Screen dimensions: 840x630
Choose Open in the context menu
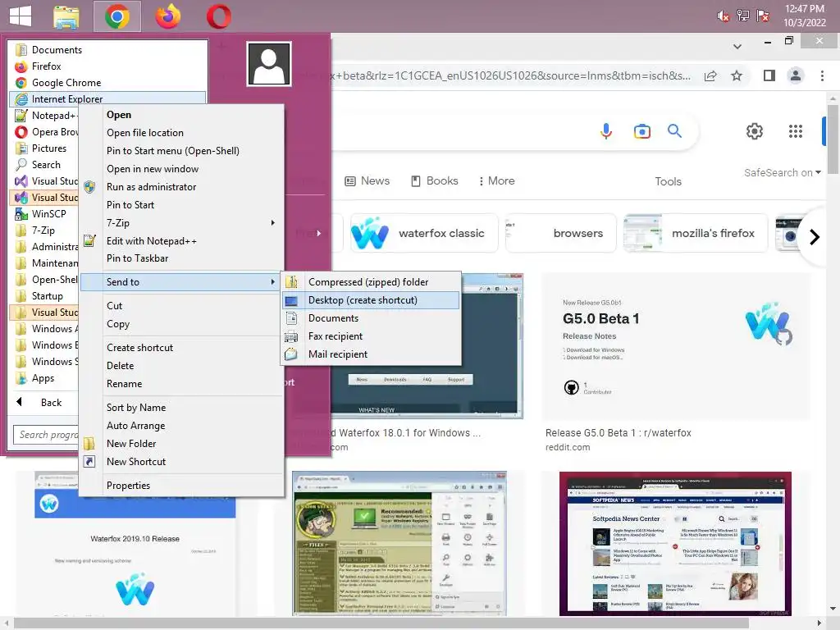119,115
